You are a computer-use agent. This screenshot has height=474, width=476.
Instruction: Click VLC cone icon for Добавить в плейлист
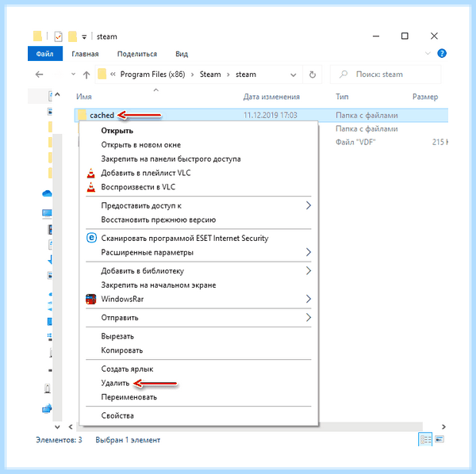coord(90,173)
